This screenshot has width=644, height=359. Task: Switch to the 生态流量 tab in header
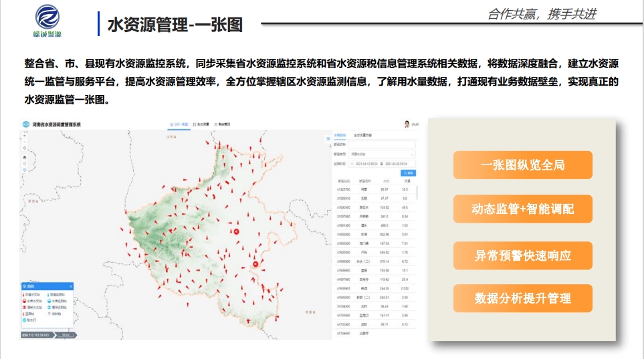click(203, 124)
